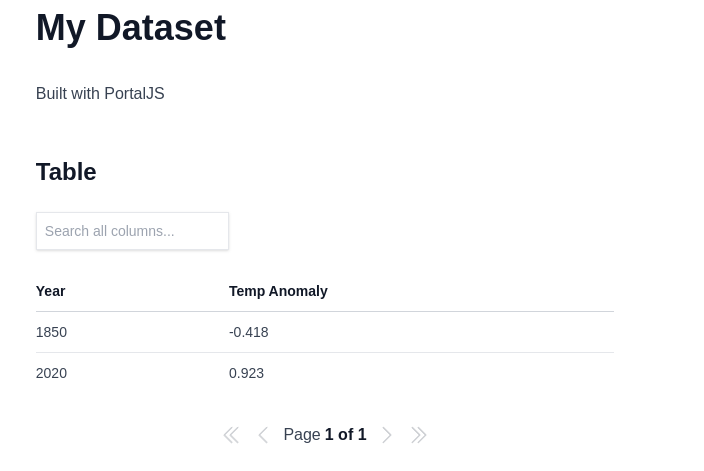This screenshot has width=704, height=471.
Task: Click the My Dataset page title
Action: 131,28
